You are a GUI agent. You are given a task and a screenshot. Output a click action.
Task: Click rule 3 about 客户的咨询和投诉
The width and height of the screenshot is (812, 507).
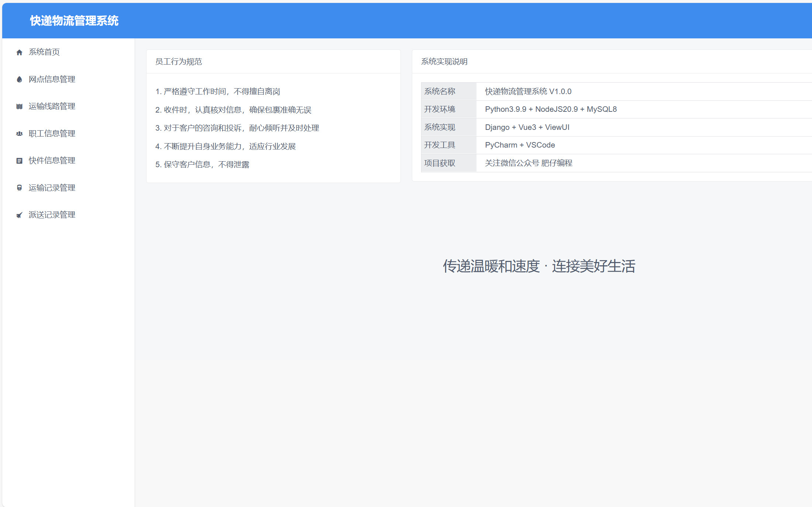click(x=237, y=128)
